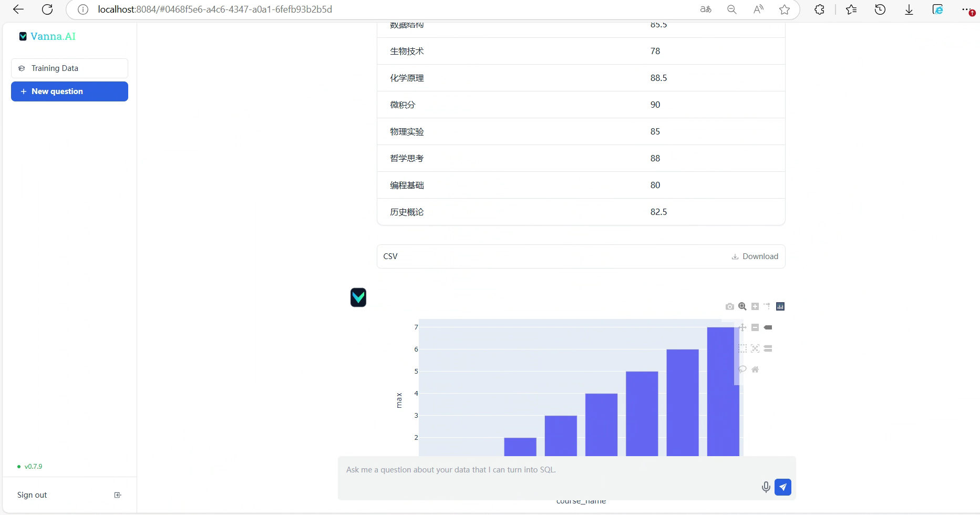Open Training Data page
Viewport: 980px width, 515px height.
(x=69, y=68)
